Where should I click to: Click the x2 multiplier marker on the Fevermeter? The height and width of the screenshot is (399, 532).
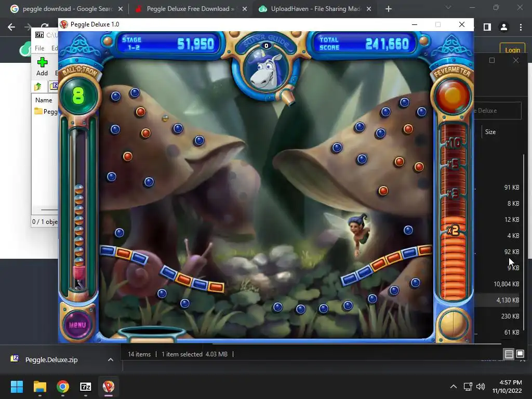(x=453, y=230)
